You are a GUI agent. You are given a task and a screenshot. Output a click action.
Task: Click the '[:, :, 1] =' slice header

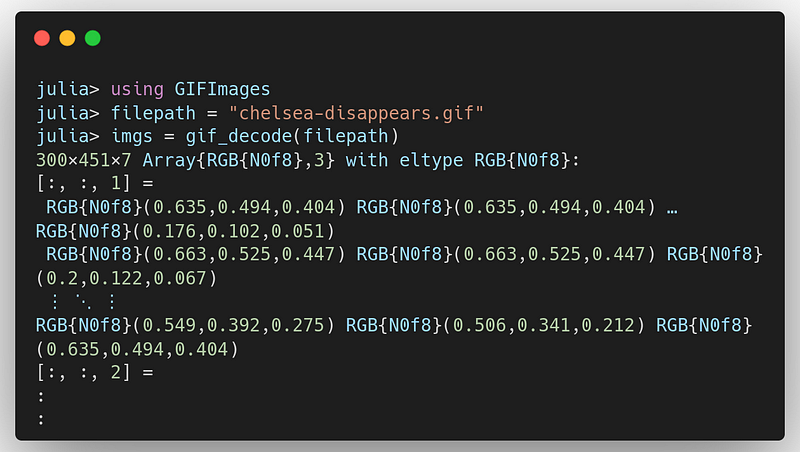[x=95, y=184]
